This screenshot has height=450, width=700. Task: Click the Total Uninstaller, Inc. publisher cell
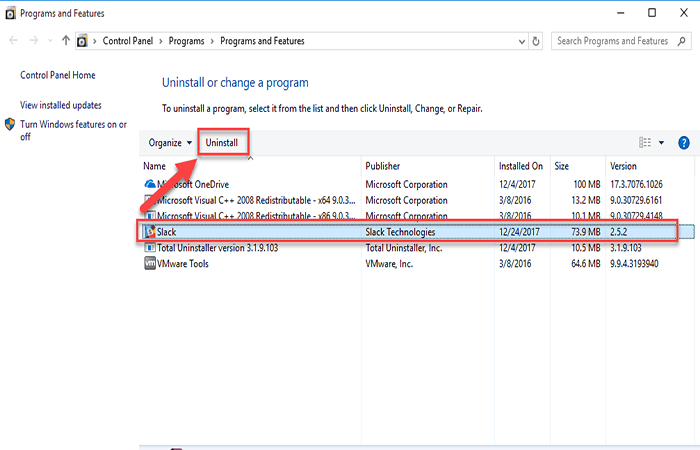(404, 248)
